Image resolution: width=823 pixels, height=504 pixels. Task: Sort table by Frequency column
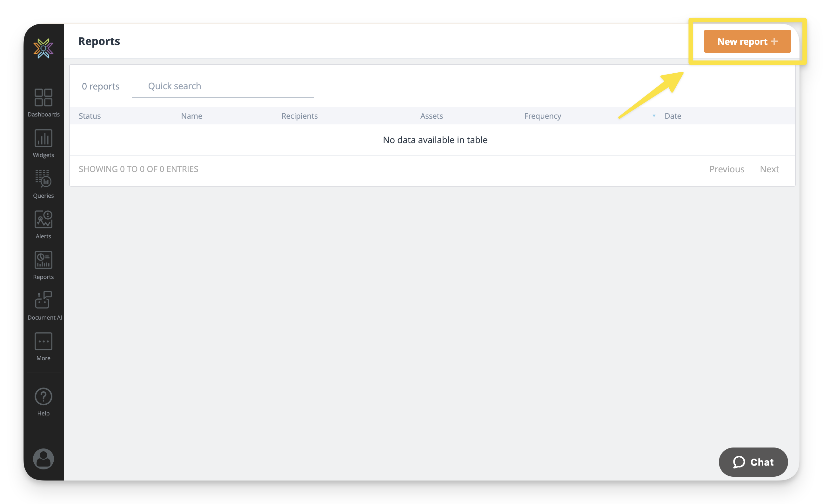click(542, 116)
